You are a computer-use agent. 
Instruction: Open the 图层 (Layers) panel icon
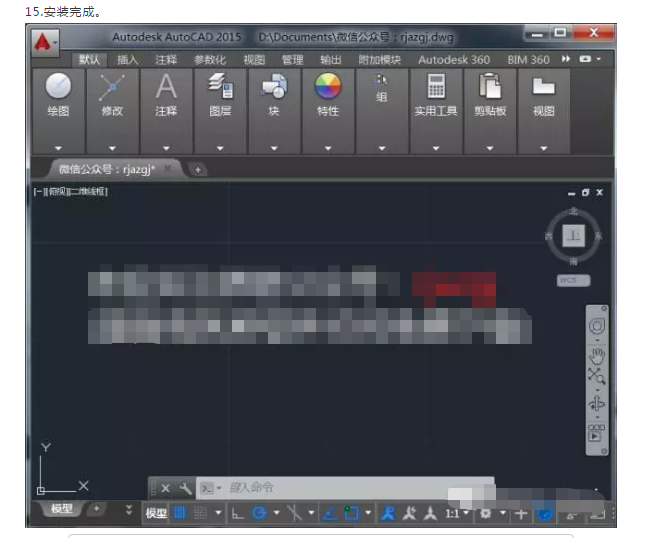tap(220, 86)
